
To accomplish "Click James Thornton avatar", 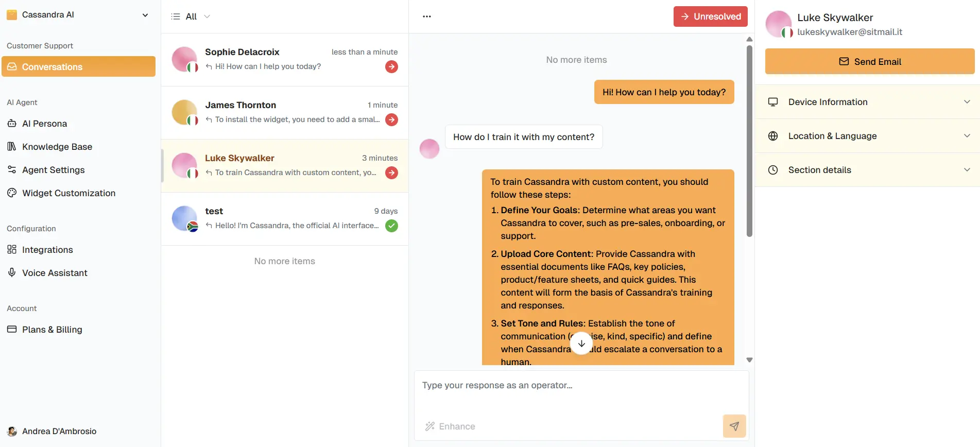I will point(184,112).
